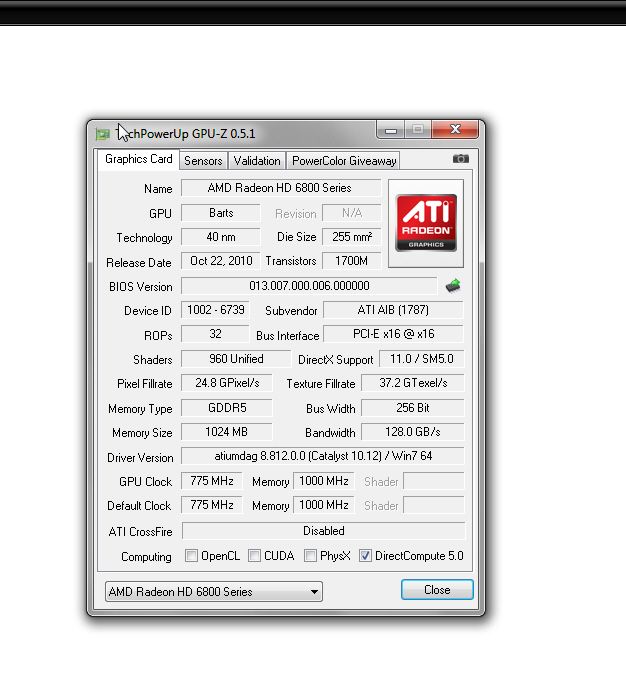Click the ATI CrossFire label
The height and width of the screenshot is (693, 626).
click(140, 532)
